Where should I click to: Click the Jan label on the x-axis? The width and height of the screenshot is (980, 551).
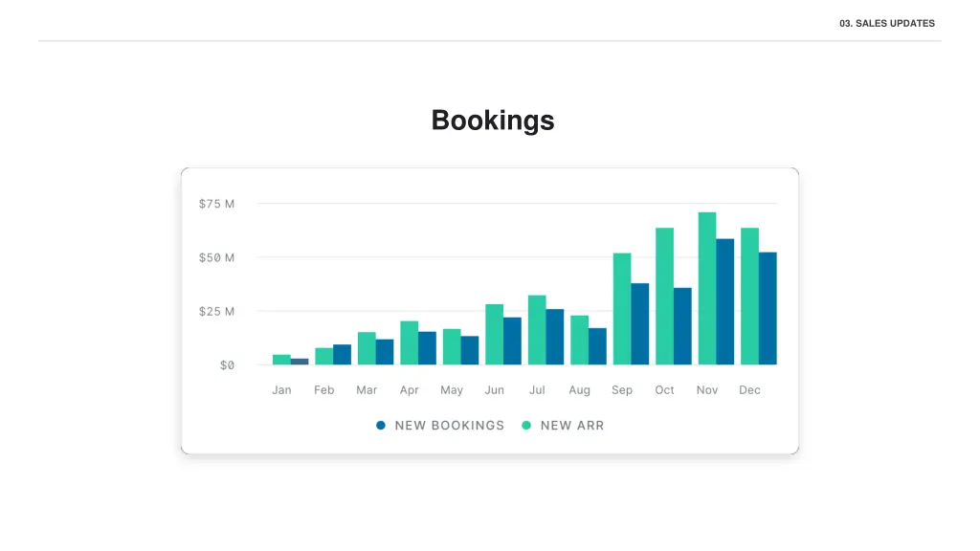coord(281,390)
